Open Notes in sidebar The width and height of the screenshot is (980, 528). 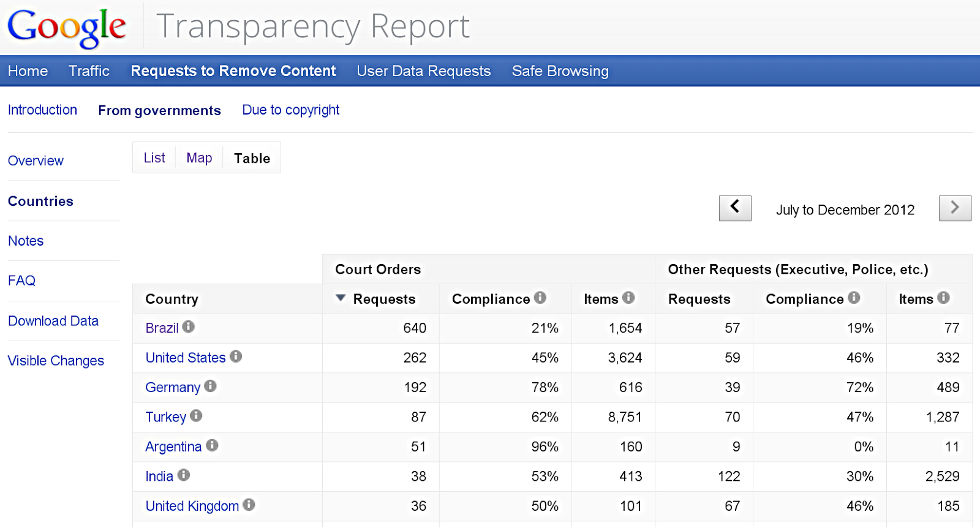click(x=26, y=241)
